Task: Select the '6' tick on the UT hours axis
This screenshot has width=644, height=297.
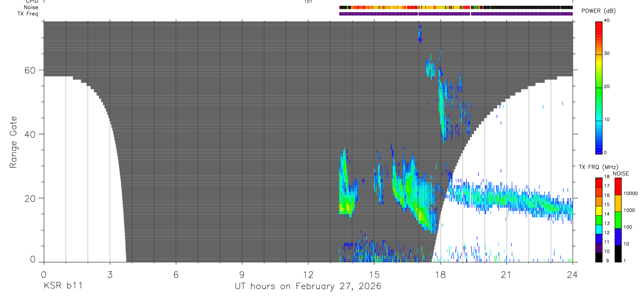Action: pyautogui.click(x=176, y=274)
